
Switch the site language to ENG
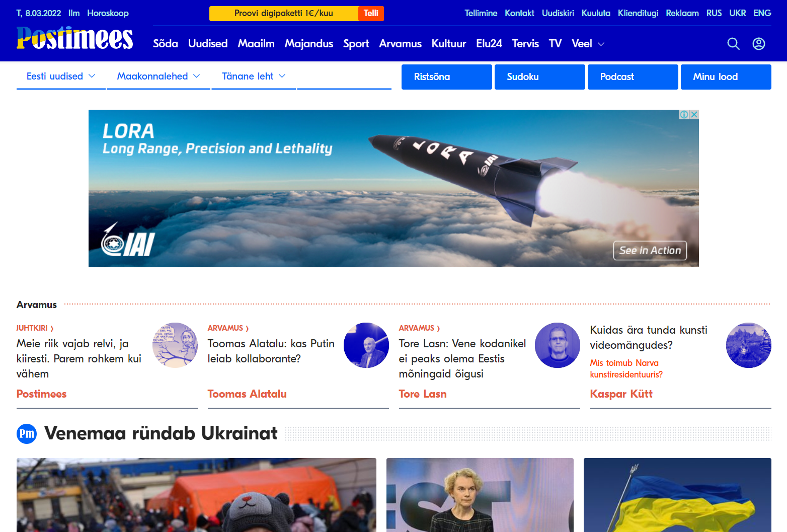pos(762,13)
